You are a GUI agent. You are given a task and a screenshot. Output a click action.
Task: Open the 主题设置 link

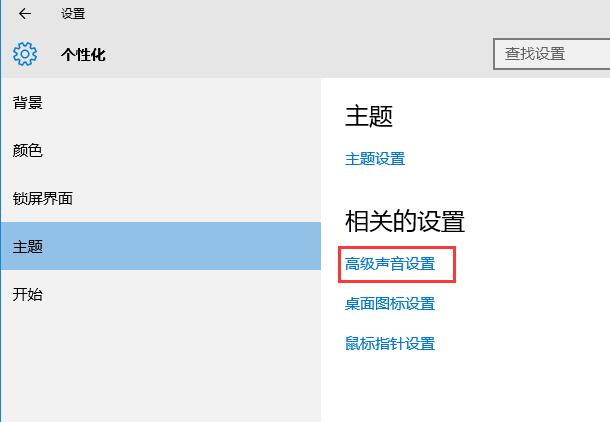tap(375, 159)
